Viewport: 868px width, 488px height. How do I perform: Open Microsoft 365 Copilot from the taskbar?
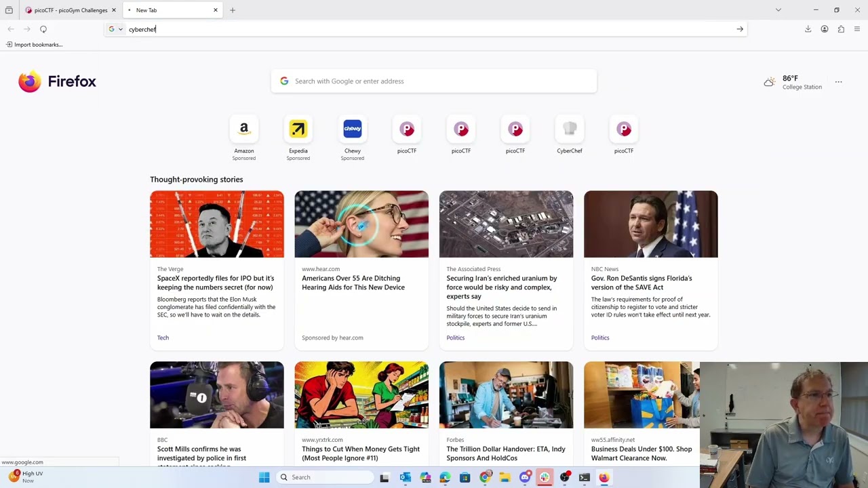[425, 477]
